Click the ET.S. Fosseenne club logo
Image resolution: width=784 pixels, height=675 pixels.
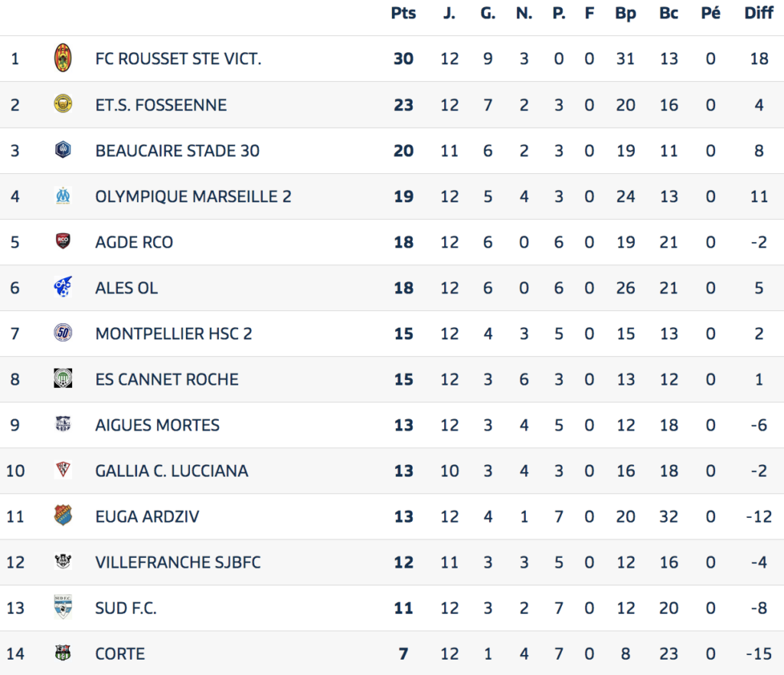(x=63, y=104)
